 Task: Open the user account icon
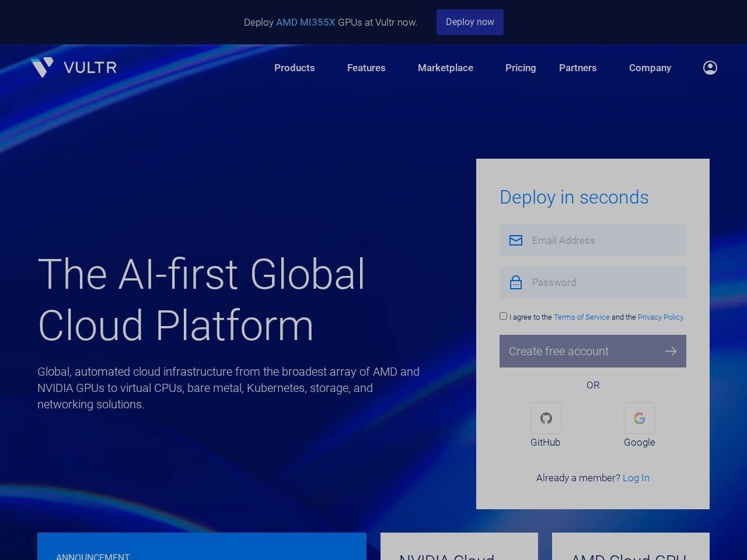click(710, 68)
